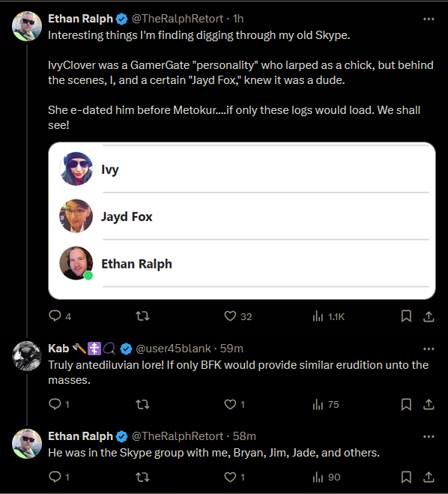Repost the tweet about old Skype logs

[142, 316]
